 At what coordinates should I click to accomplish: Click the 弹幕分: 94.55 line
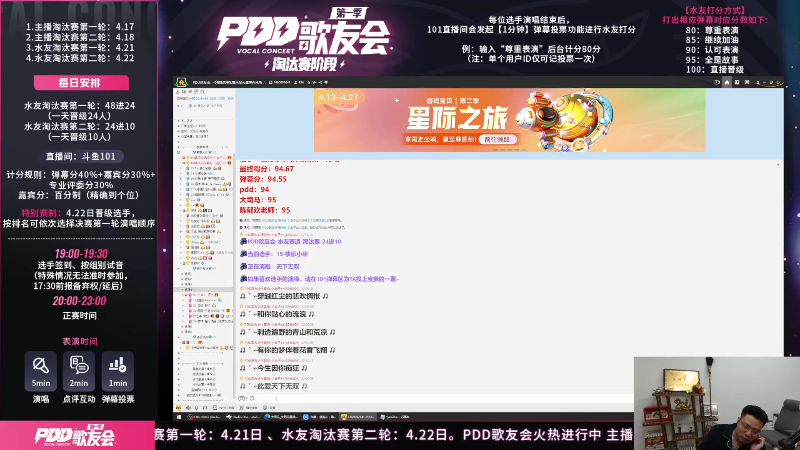click(x=263, y=179)
